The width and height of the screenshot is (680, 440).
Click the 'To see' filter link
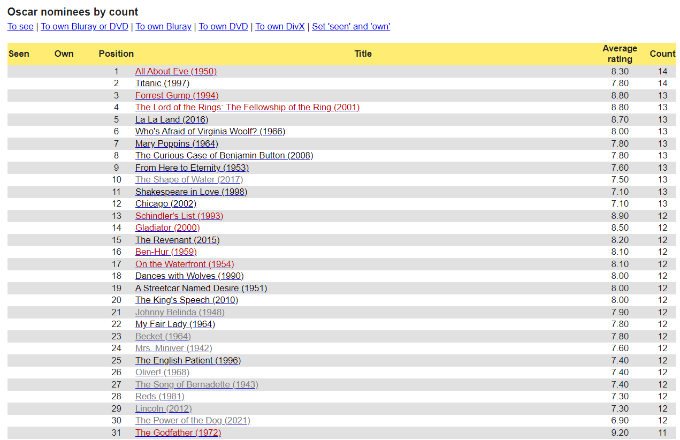pos(20,27)
